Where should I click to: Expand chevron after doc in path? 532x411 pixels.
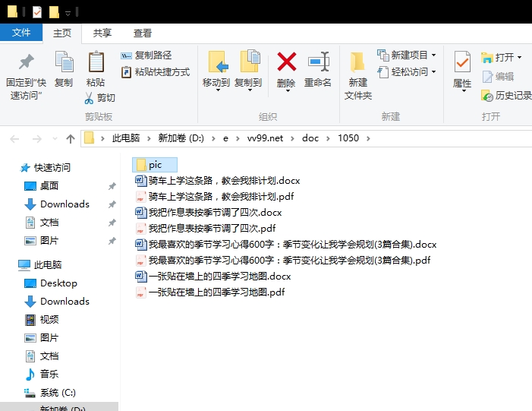328,138
